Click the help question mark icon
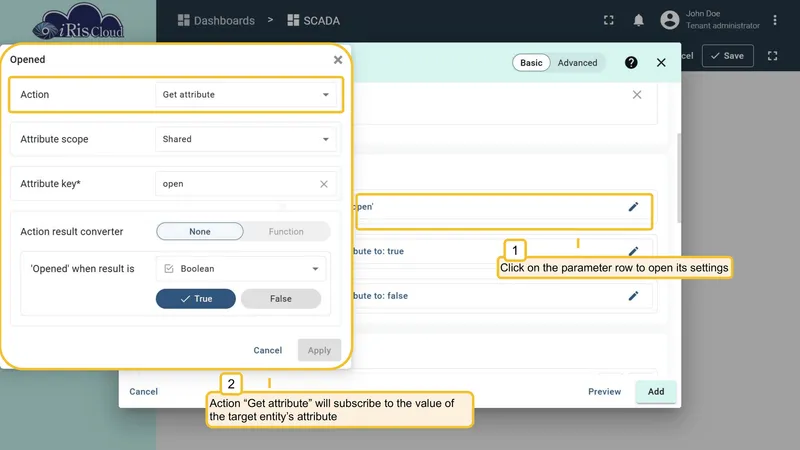Screen dimensions: 800x450 click(x=631, y=63)
